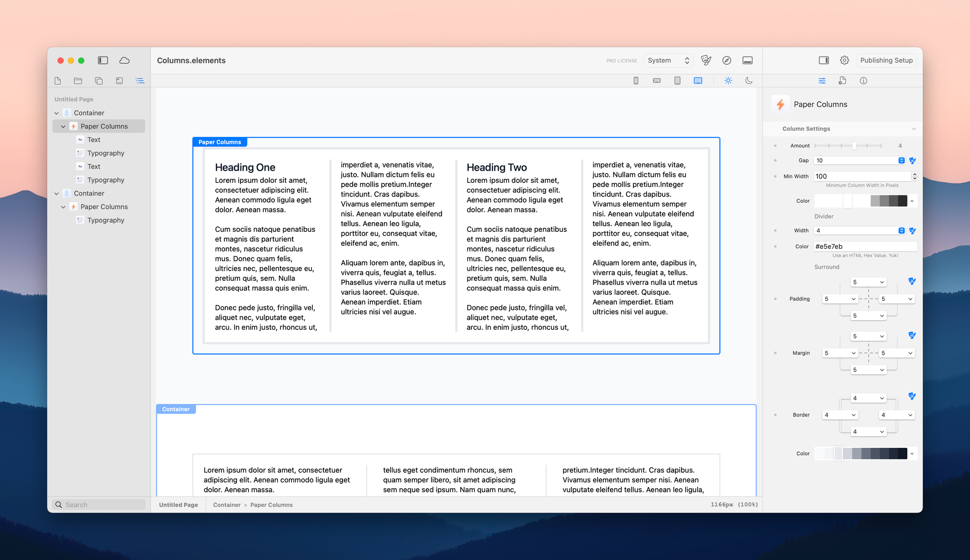Click the cloud icon in the title bar
Screen dimensions: 970x560
[124, 61]
